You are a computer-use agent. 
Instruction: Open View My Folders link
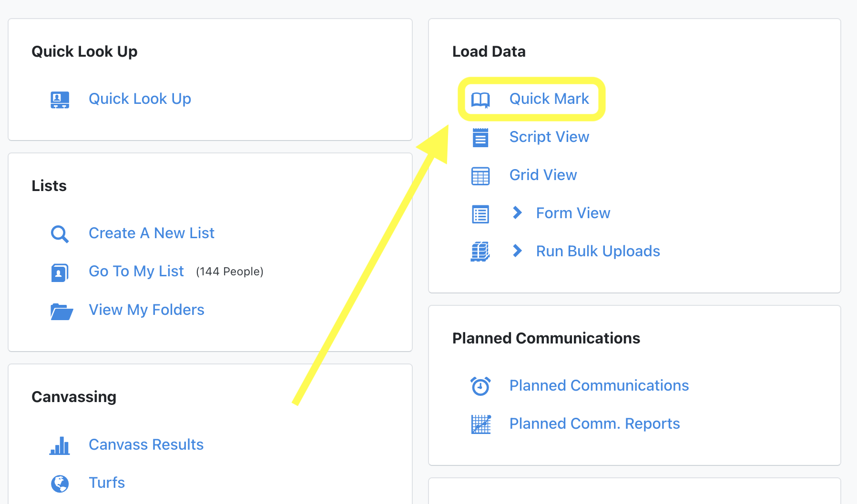146,310
